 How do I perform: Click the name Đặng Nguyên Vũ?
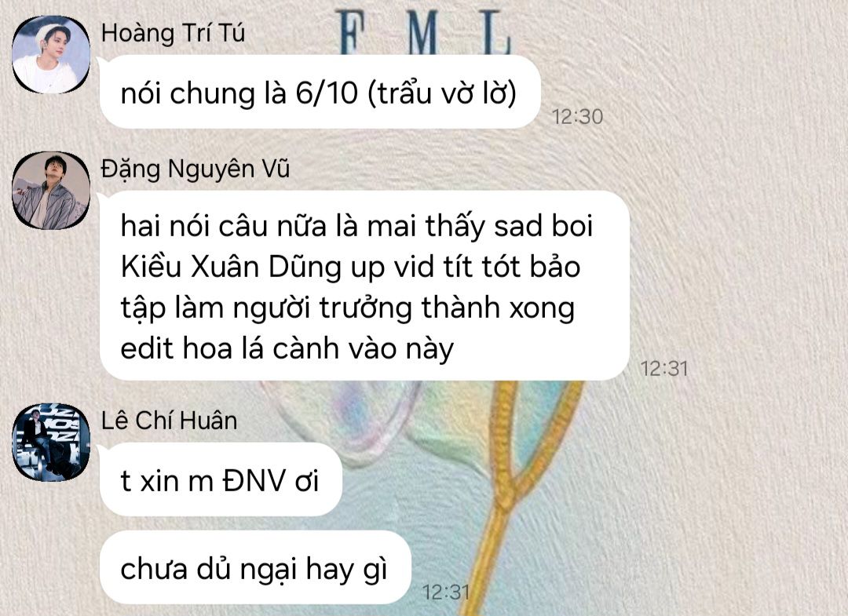pyautogui.click(x=196, y=169)
